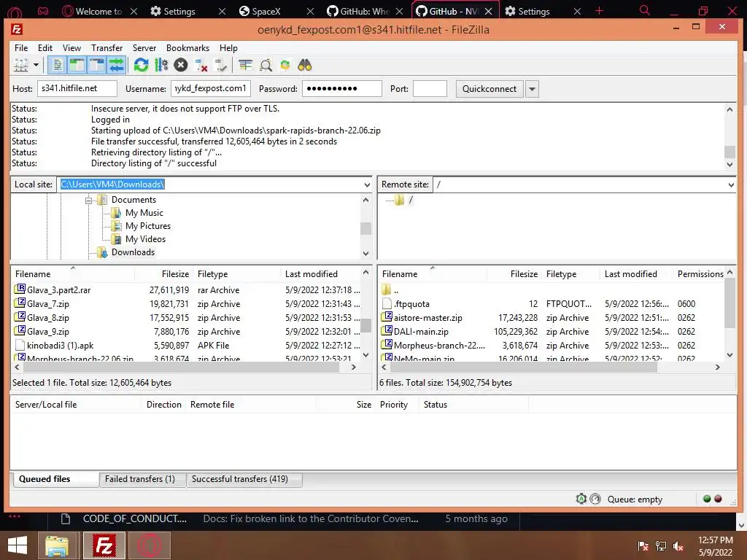Open the Edit menu
This screenshot has width=747, height=560.
pyautogui.click(x=45, y=48)
